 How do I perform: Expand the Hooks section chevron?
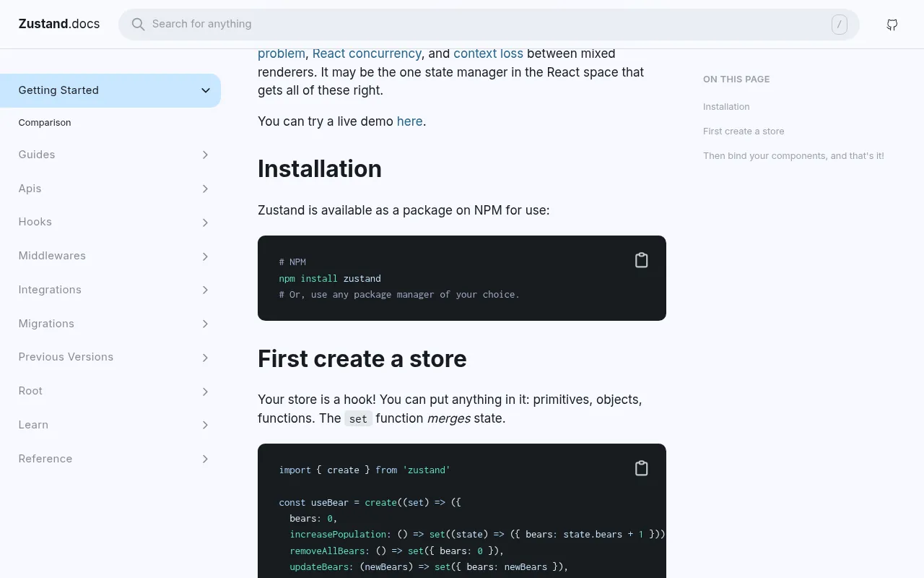click(205, 223)
